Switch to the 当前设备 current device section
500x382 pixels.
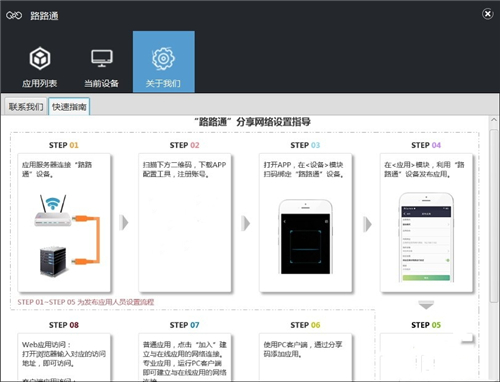coord(102,67)
